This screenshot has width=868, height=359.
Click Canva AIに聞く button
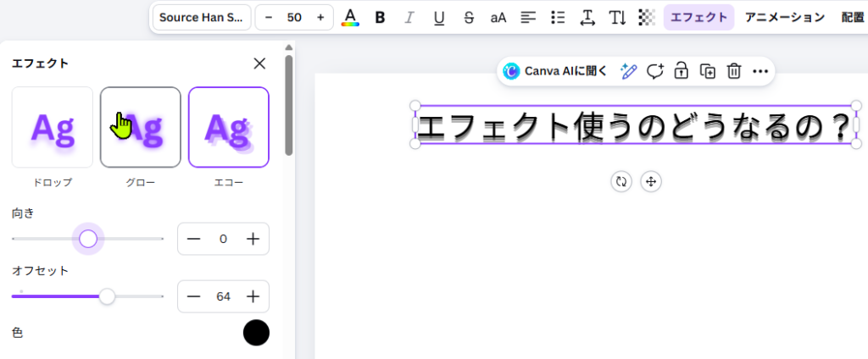pyautogui.click(x=555, y=71)
